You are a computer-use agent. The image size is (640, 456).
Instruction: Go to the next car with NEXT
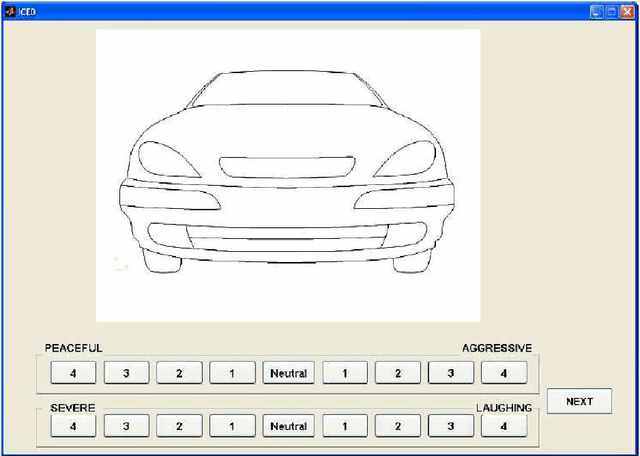(579, 401)
